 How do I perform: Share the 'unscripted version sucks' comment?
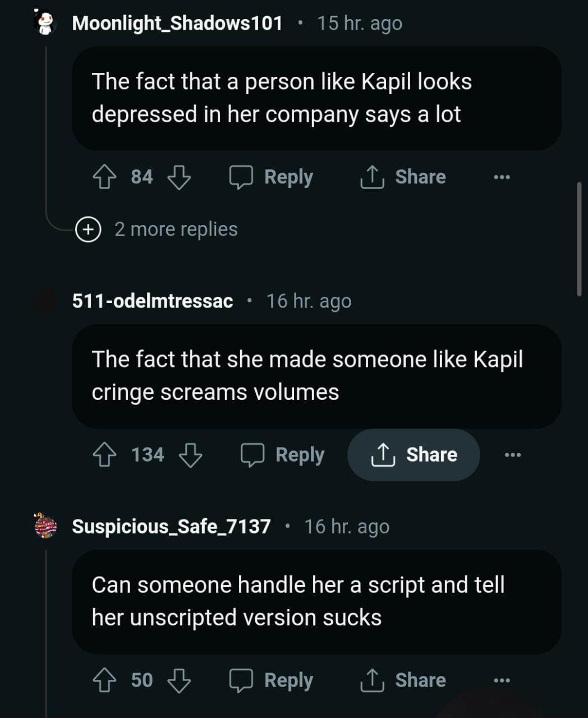pos(403,680)
